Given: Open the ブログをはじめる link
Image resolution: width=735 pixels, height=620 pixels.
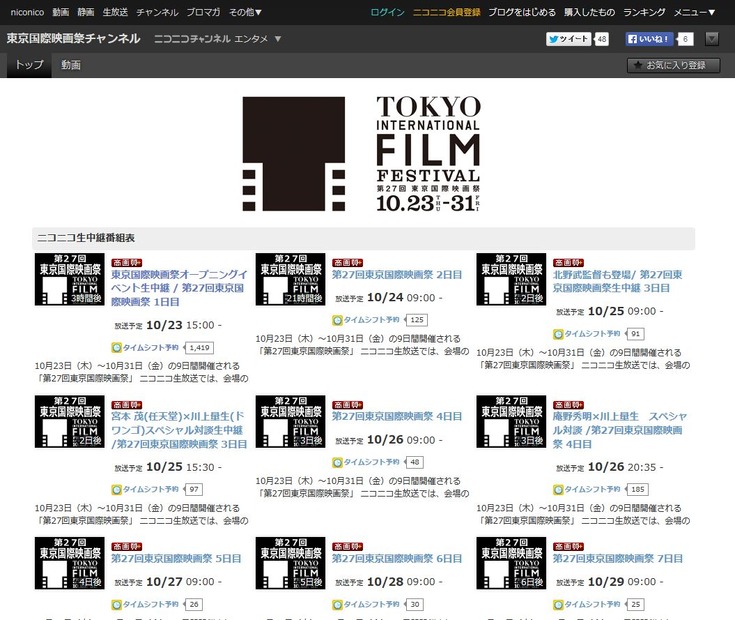Looking at the screenshot, I should 522,12.
